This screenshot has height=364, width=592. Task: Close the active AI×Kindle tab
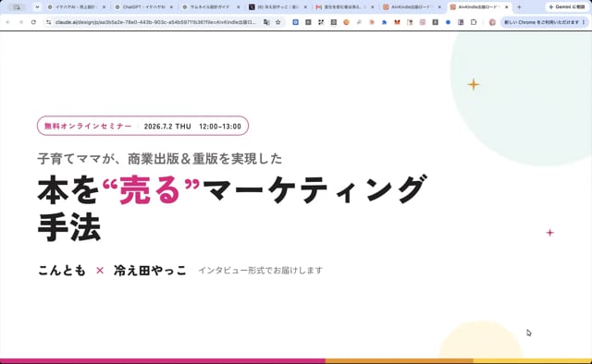[507, 6]
